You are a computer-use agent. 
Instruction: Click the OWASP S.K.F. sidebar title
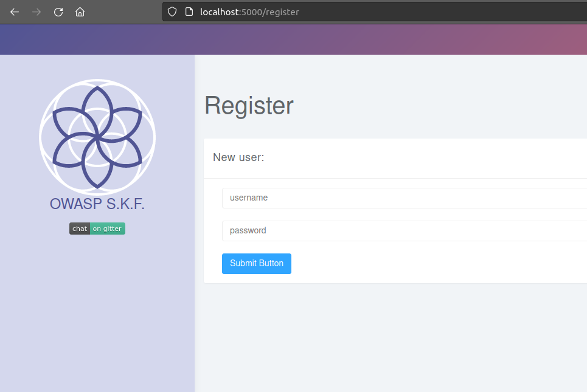97,204
